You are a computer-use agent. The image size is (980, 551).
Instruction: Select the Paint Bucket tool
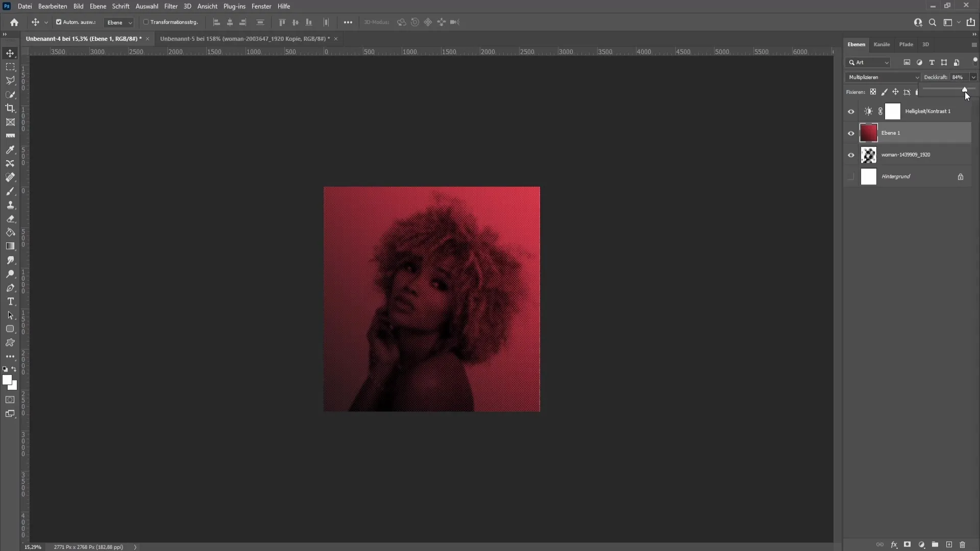[x=10, y=233]
